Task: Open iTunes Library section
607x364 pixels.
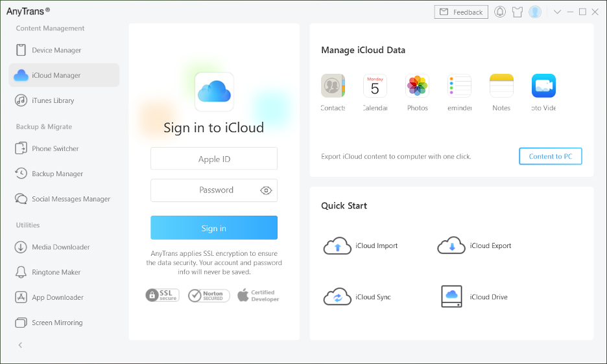Action: point(64,100)
